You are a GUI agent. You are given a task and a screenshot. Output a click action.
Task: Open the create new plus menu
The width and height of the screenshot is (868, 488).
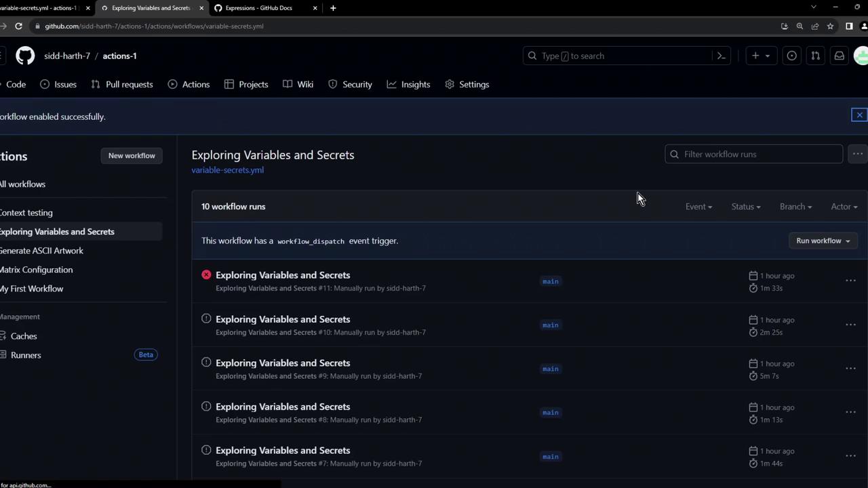pyautogui.click(x=760, y=56)
